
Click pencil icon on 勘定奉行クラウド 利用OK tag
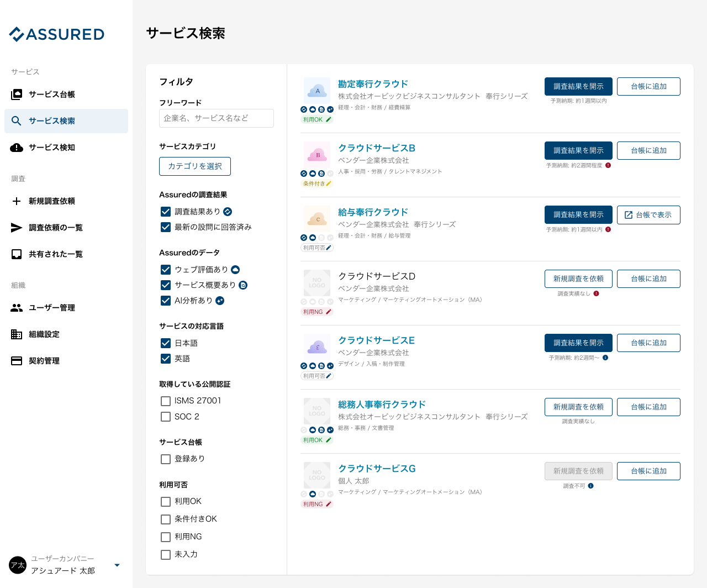[x=329, y=119]
